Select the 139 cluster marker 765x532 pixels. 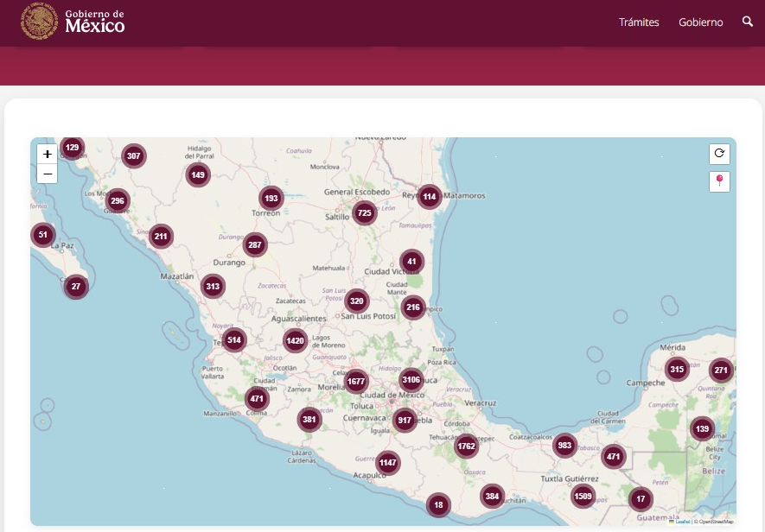click(703, 428)
